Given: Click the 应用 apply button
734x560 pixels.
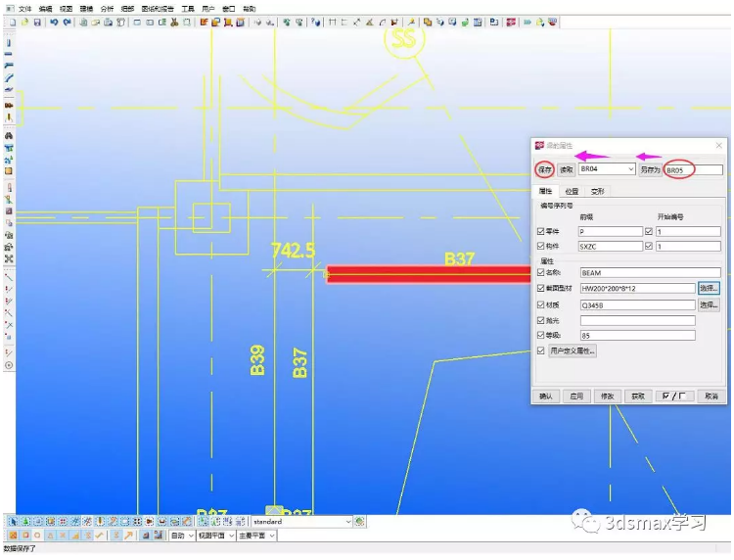Looking at the screenshot, I should (576, 397).
